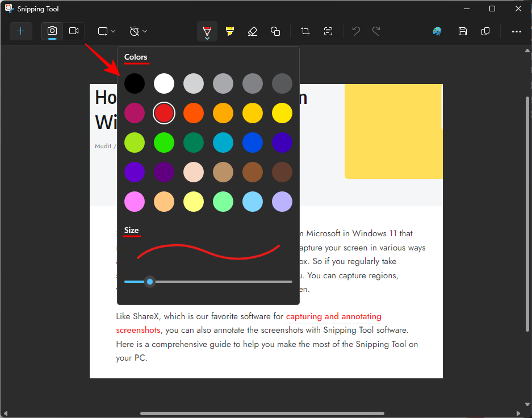Pick the selected red color swatch
Screen dimensions: 532x418
[164, 113]
